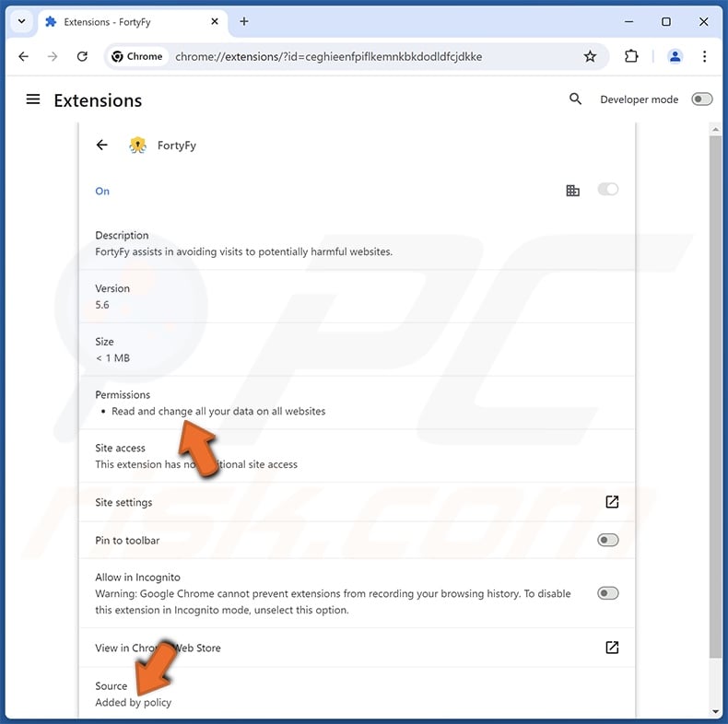The image size is (728, 724).
Task: Open the extensions puzzle menu
Action: pyautogui.click(x=631, y=56)
